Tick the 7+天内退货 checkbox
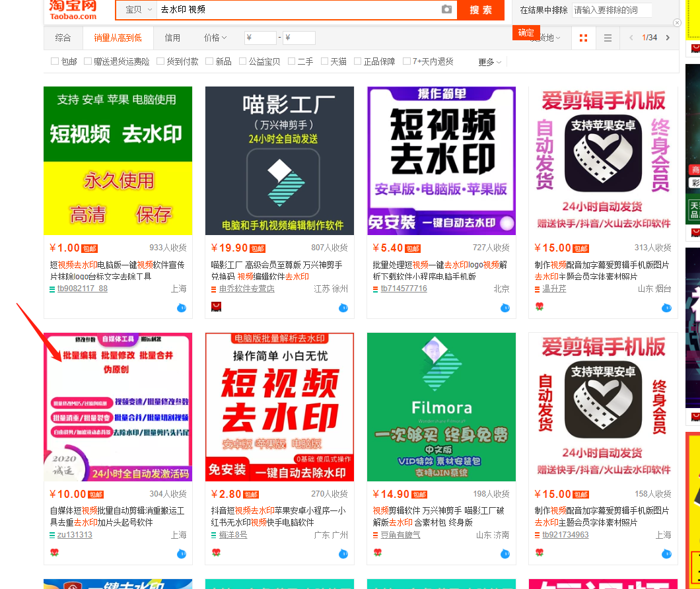Viewport: 700px width, 589px height. 407,61
